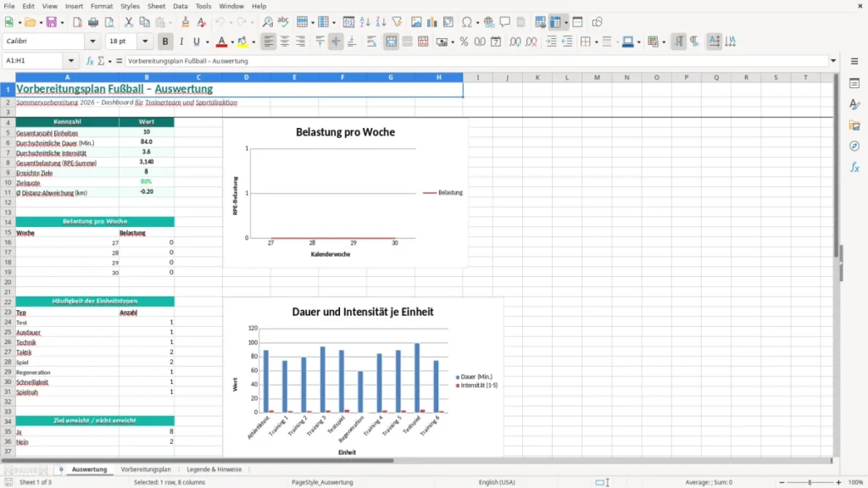Open the Tools menu

[x=203, y=6]
